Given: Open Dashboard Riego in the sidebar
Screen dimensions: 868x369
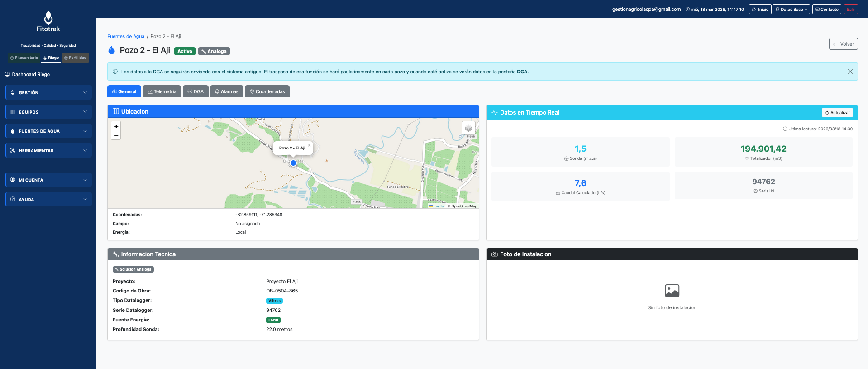Looking at the screenshot, I should click(x=31, y=74).
